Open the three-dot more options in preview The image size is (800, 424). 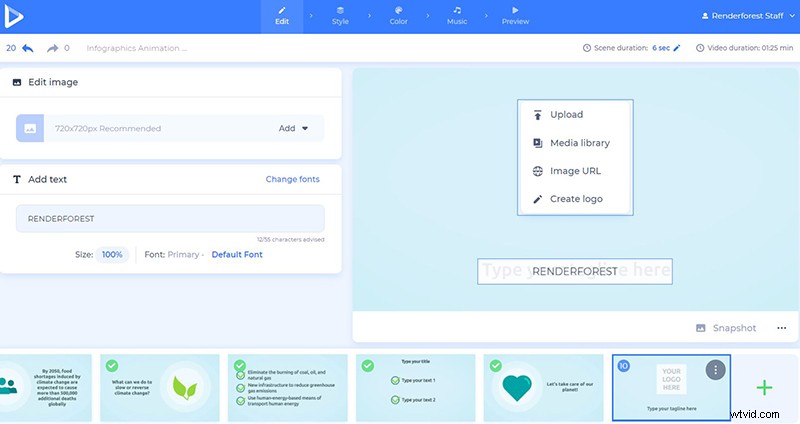tap(781, 328)
